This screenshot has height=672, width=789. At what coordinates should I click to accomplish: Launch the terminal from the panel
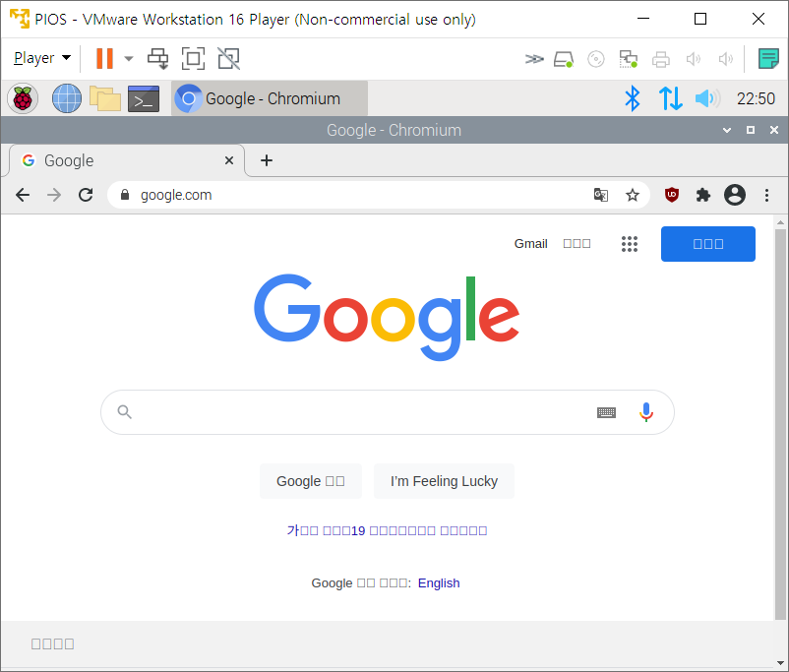coord(144,98)
